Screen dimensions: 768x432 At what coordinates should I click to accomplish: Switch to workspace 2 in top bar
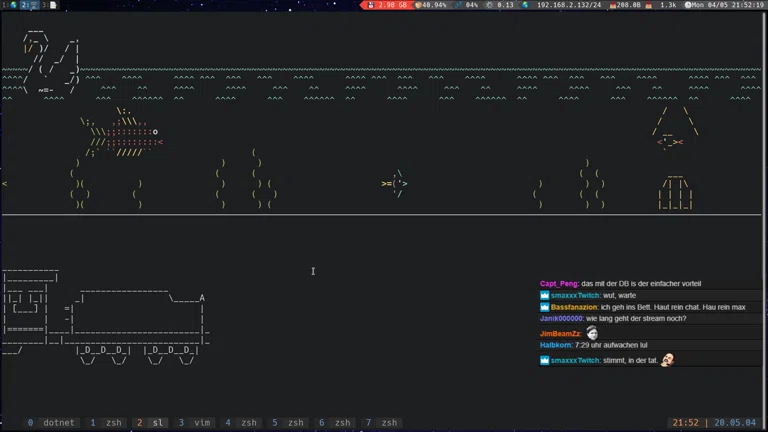26,5
